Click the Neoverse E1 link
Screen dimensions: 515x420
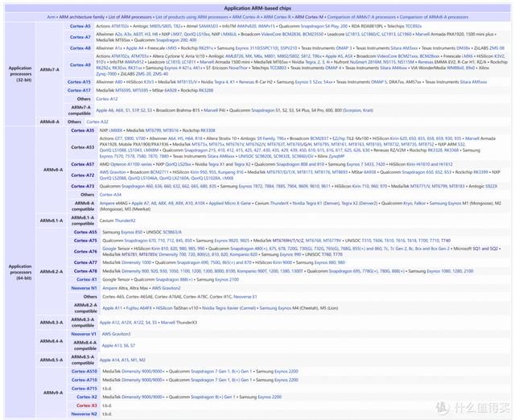(x=245, y=297)
